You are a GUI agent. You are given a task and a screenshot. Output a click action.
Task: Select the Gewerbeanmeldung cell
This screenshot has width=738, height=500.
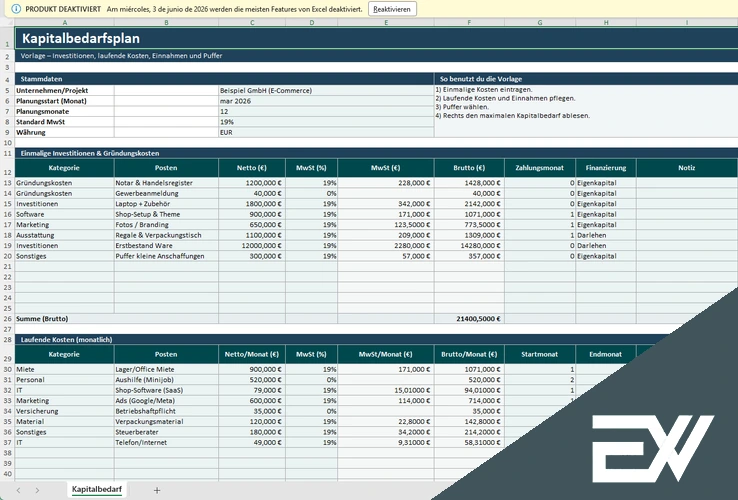pos(166,193)
